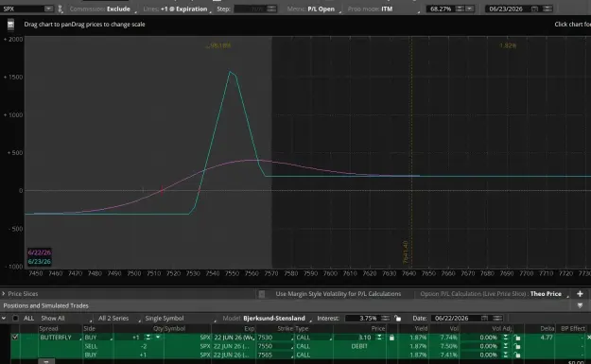The height and width of the screenshot is (364, 591).
Task: Sort by the Spread column header
Action: 48,329
